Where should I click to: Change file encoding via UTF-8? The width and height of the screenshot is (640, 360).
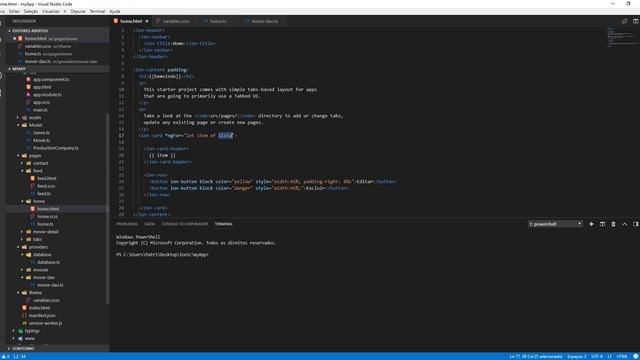tap(597, 356)
